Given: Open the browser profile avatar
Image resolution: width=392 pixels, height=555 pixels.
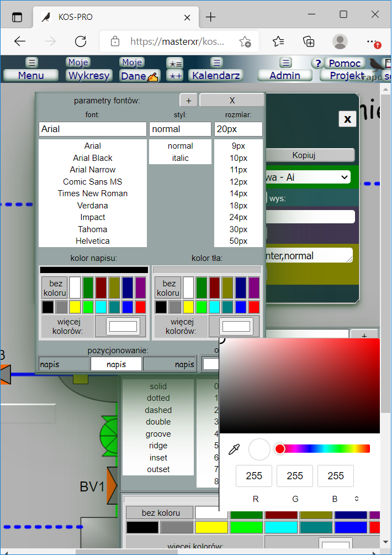Looking at the screenshot, I should [x=340, y=41].
